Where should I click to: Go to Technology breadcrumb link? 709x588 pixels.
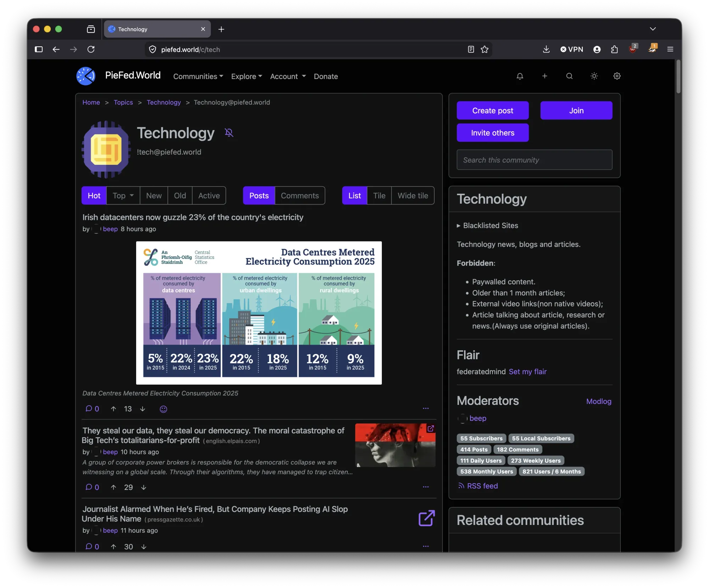tap(164, 102)
